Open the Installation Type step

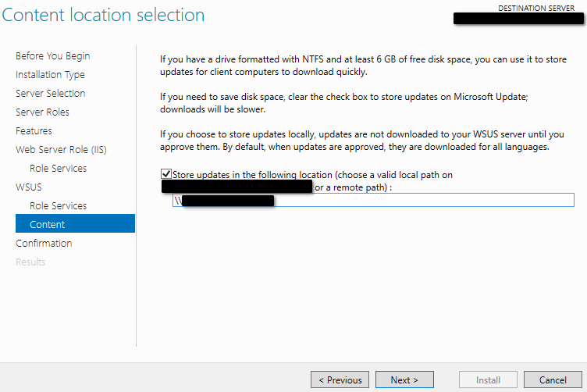click(x=50, y=74)
